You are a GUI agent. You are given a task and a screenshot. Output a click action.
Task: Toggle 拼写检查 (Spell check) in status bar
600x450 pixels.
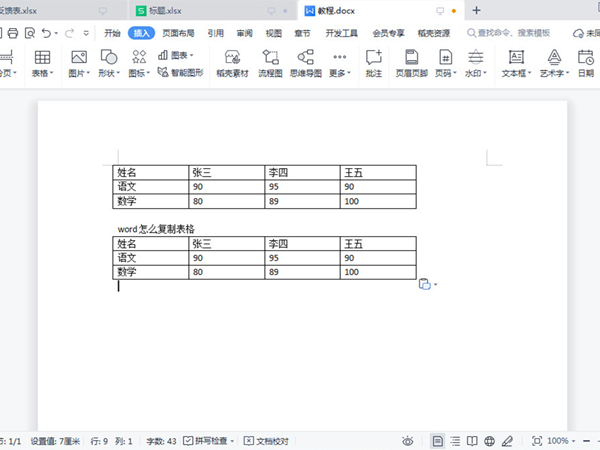coord(208,441)
